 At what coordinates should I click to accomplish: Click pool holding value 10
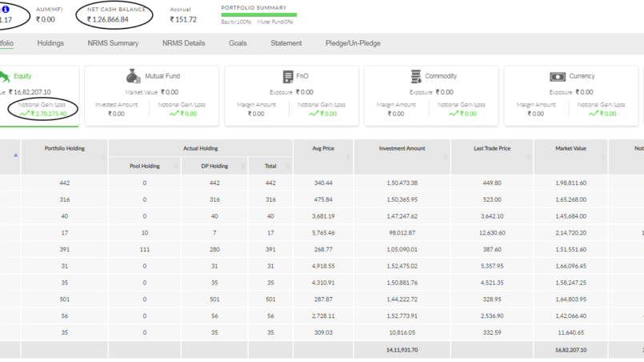click(x=145, y=233)
